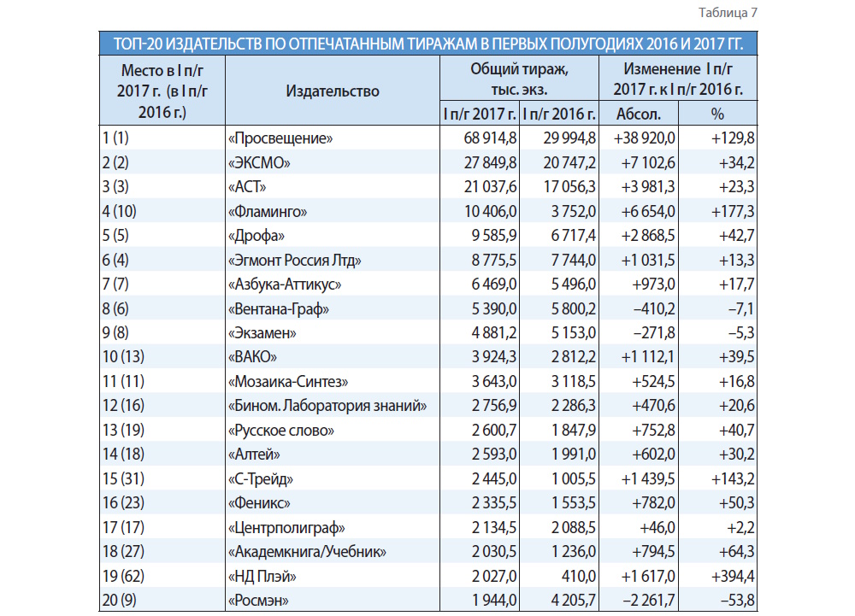
Task: Select publisher name «ЭКСМО»
Action: point(259,163)
